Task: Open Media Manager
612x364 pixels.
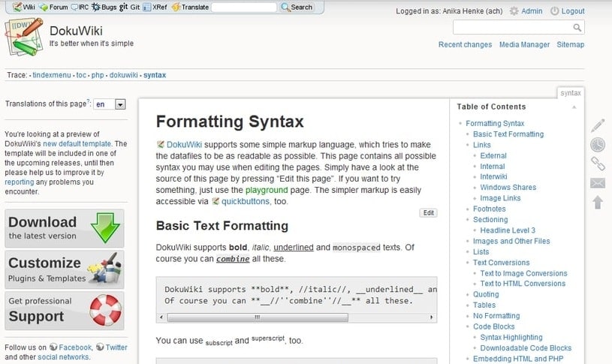Action: click(x=524, y=44)
